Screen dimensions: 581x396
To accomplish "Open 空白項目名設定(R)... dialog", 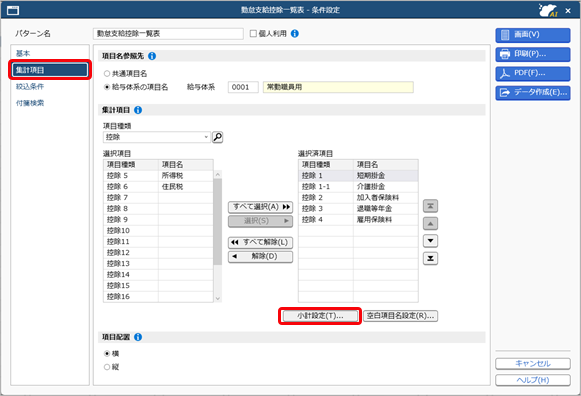I will [x=400, y=316].
